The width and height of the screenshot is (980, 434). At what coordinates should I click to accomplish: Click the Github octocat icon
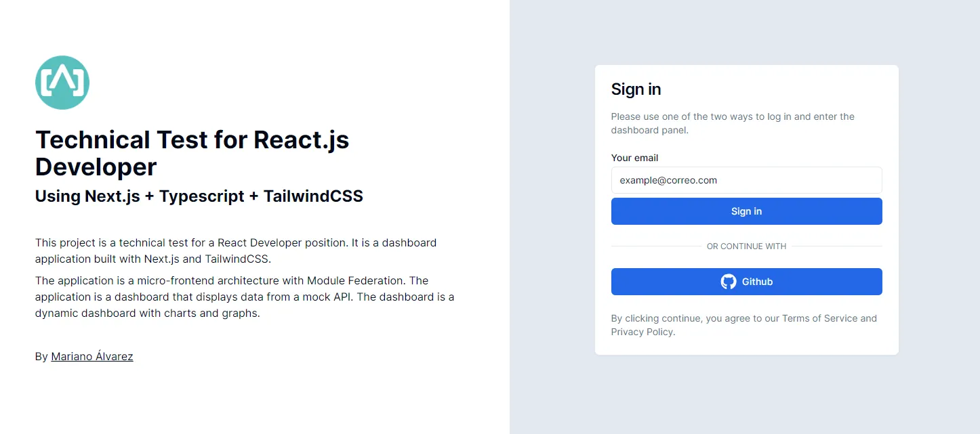tap(729, 282)
